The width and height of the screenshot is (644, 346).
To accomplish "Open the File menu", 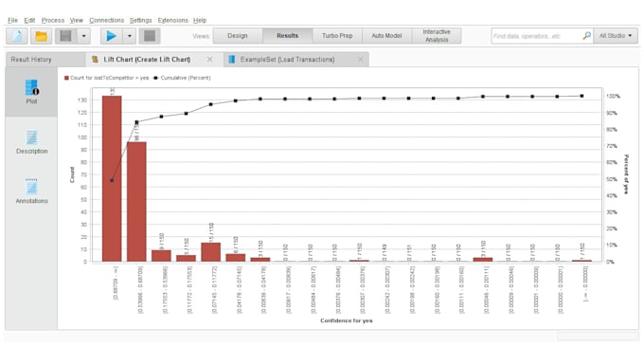I will coord(12,20).
